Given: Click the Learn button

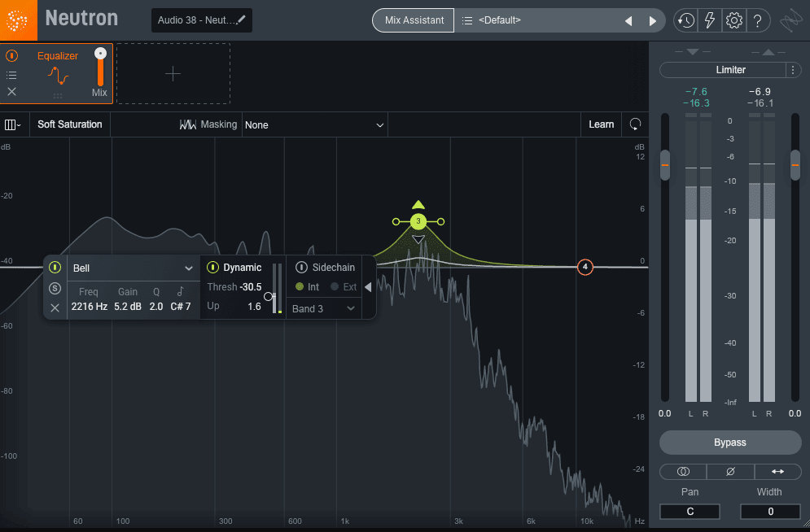Looking at the screenshot, I should tap(602, 124).
